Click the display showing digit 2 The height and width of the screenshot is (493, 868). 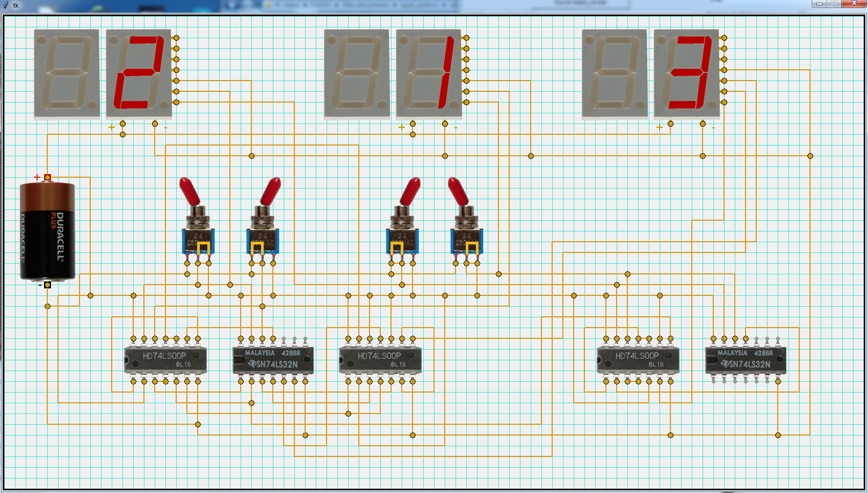(x=139, y=74)
